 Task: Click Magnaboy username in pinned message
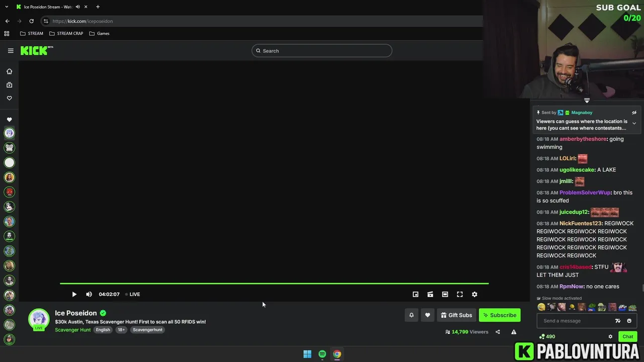click(x=582, y=113)
